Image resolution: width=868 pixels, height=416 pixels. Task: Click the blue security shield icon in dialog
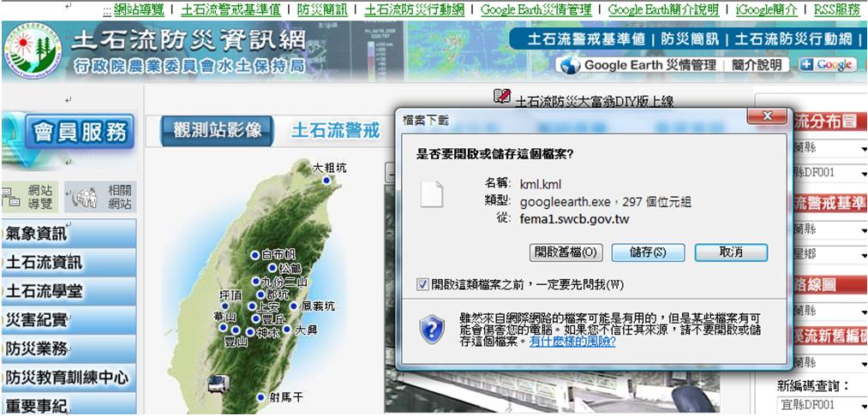432,330
